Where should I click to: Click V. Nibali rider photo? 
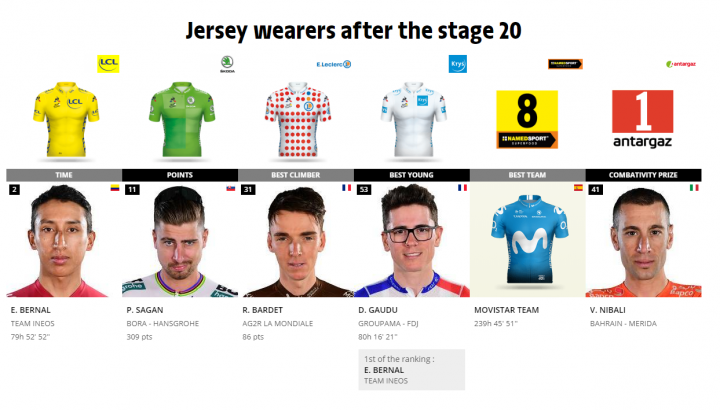pos(643,240)
